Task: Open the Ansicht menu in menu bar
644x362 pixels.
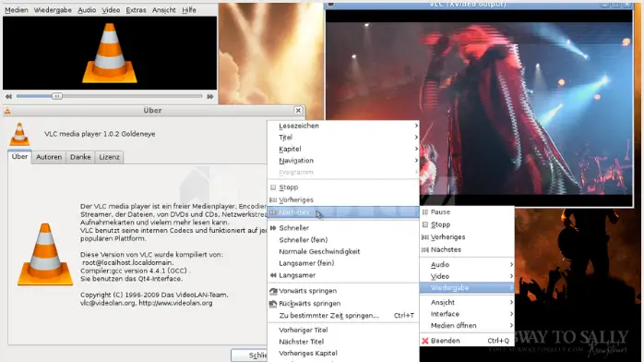Action: [x=164, y=10]
